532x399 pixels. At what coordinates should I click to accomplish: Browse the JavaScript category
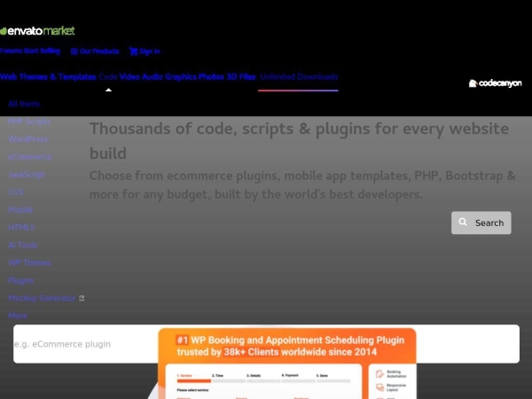pyautogui.click(x=27, y=175)
